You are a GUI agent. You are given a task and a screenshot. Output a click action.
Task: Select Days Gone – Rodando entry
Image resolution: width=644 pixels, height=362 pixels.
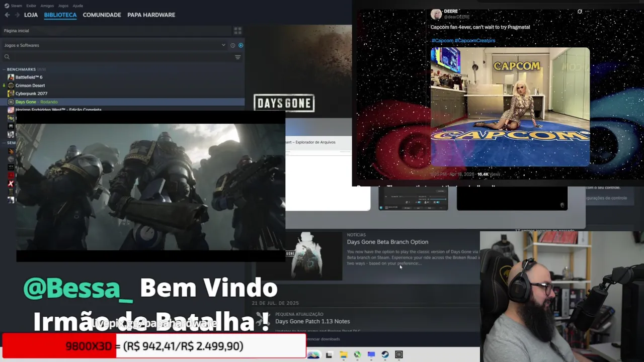point(122,102)
